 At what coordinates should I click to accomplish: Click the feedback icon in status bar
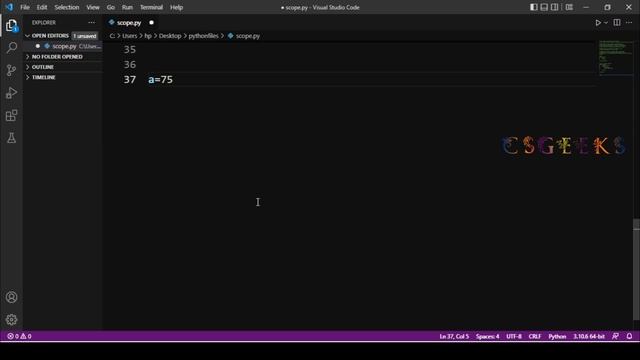pyautogui.click(x=616, y=336)
